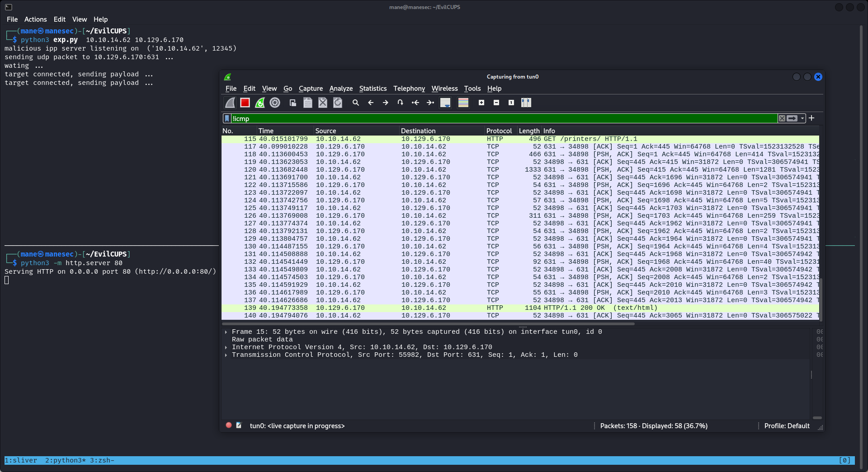Go forward in packet history arrow
Screen dimensions: 868x472
pos(386,103)
